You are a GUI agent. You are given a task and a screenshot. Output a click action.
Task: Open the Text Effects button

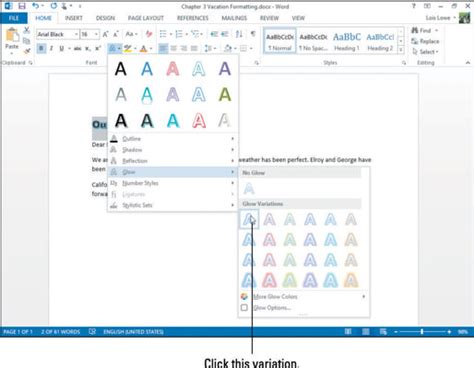(114, 49)
